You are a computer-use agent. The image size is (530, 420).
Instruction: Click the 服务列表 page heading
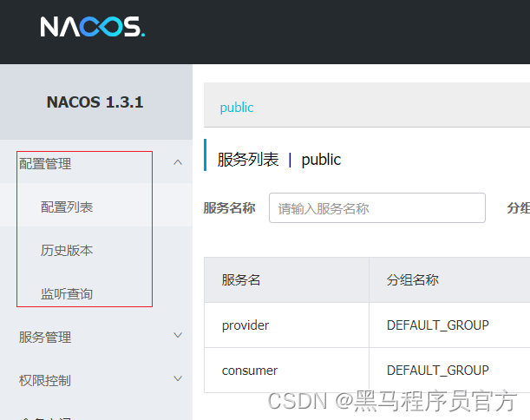248,160
